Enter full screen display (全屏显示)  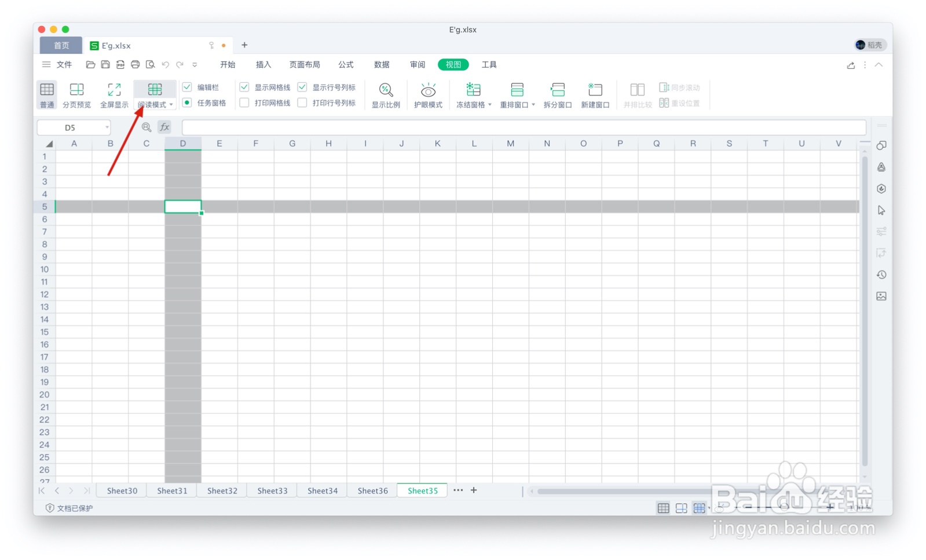114,95
